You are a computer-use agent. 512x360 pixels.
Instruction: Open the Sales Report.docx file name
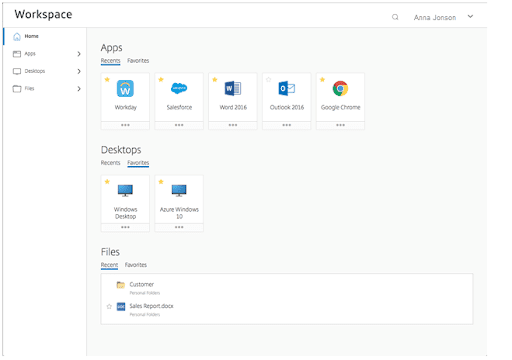tap(151, 306)
